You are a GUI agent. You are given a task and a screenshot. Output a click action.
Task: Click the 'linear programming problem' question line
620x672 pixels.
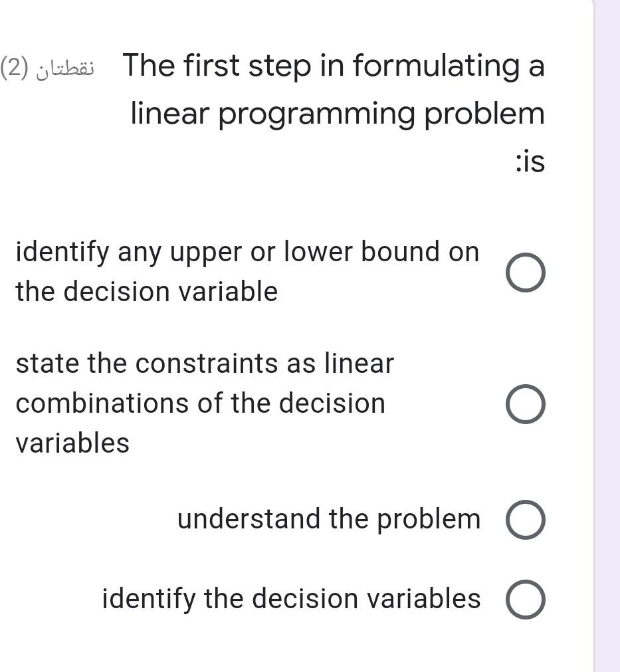[338, 114]
